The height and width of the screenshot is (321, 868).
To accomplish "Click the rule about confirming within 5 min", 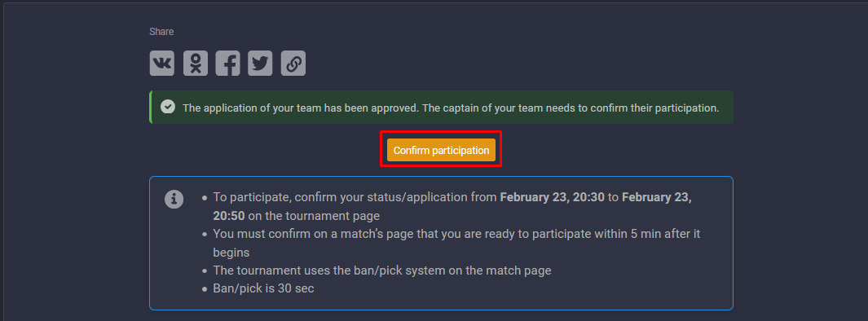I will pos(456,243).
